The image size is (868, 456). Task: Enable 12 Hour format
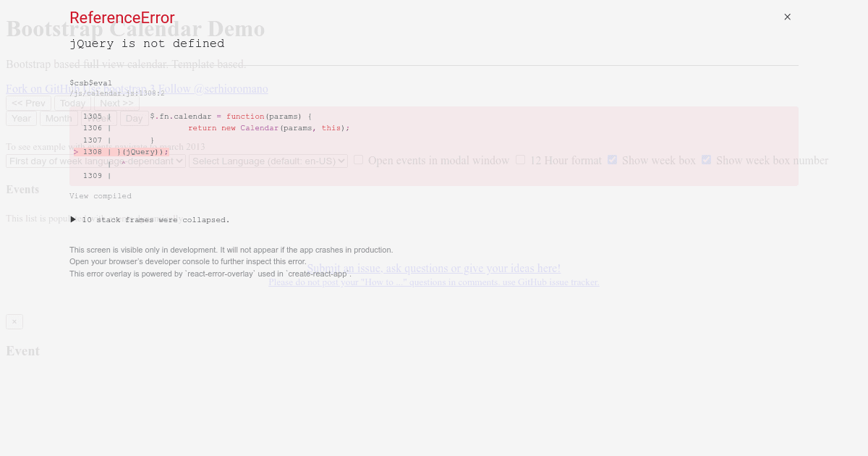pos(520,159)
